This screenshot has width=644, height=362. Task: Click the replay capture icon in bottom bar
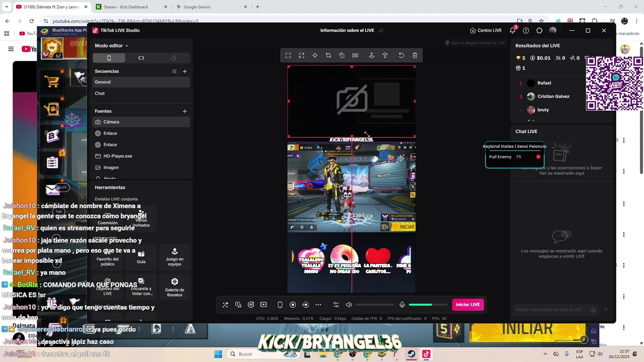[305, 305]
